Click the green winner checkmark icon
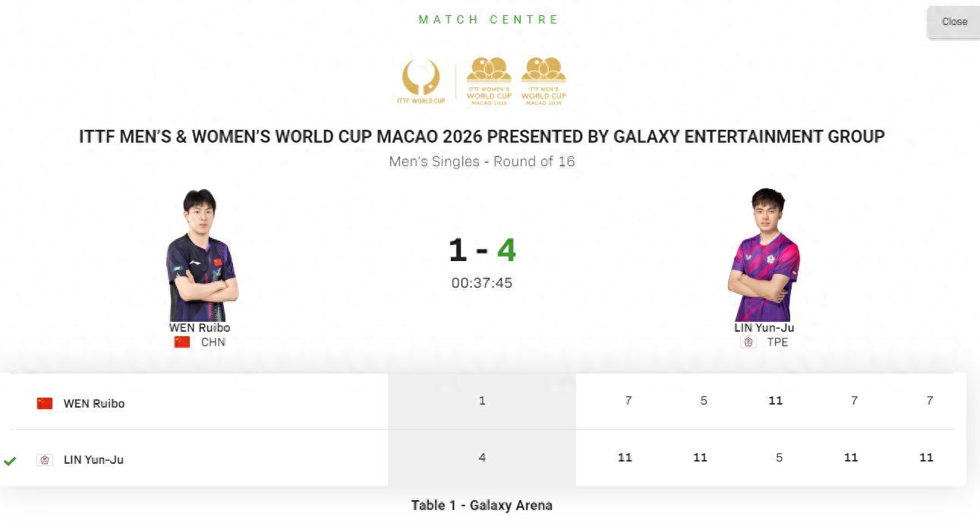Screen dimensions: 980x526 [x=10, y=461]
